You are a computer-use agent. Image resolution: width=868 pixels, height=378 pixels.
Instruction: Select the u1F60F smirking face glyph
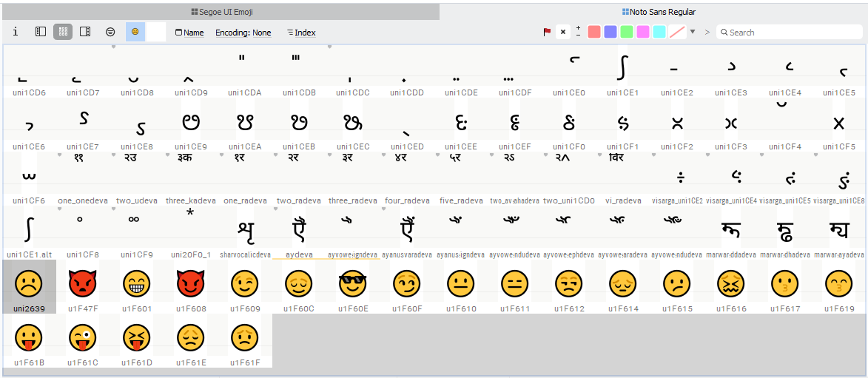click(408, 286)
